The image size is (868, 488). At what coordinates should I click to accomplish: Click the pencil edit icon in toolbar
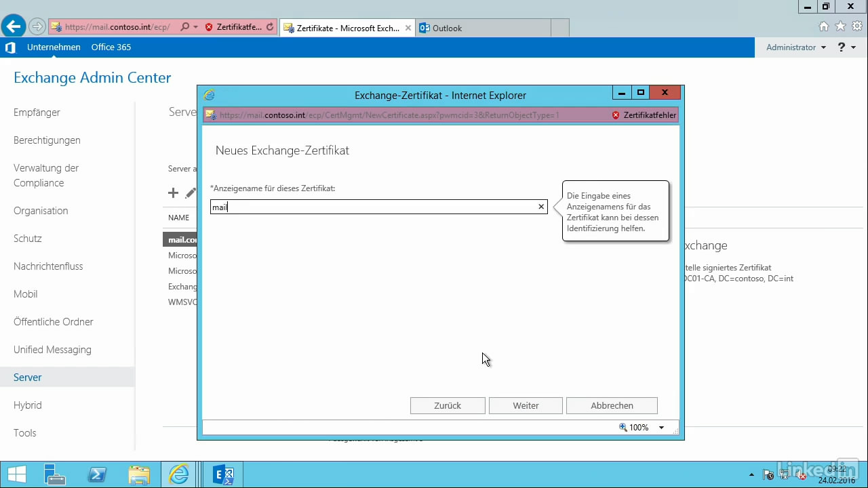191,193
